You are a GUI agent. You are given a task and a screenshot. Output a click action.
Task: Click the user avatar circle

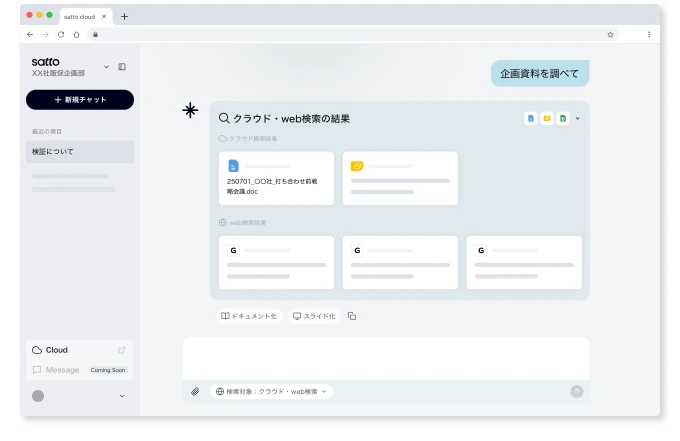(x=38, y=396)
